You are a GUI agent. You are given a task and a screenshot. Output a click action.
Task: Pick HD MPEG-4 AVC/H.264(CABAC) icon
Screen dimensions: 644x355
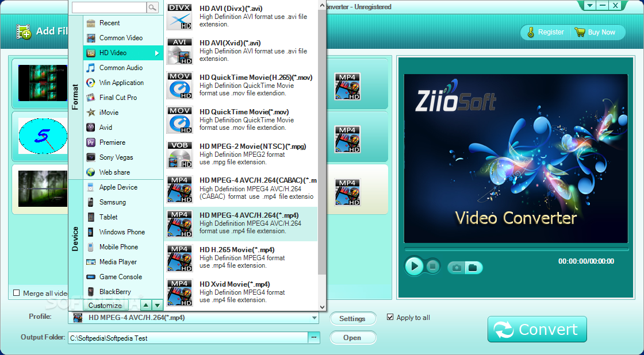coord(179,189)
